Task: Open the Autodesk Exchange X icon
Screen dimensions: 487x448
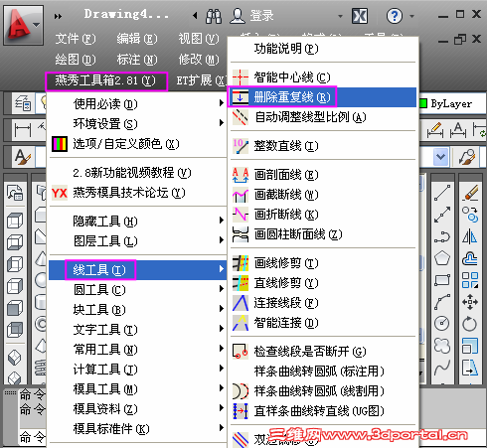Action: pyautogui.click(x=360, y=16)
